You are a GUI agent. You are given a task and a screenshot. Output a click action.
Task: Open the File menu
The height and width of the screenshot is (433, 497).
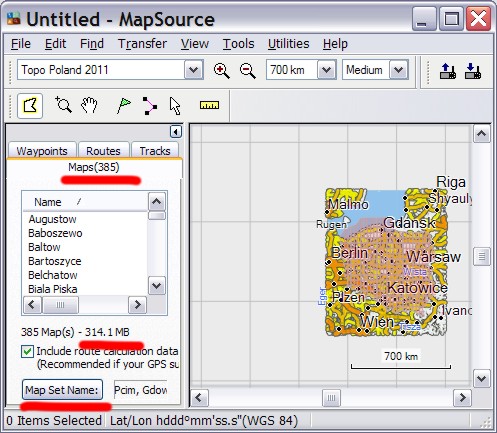(x=21, y=44)
